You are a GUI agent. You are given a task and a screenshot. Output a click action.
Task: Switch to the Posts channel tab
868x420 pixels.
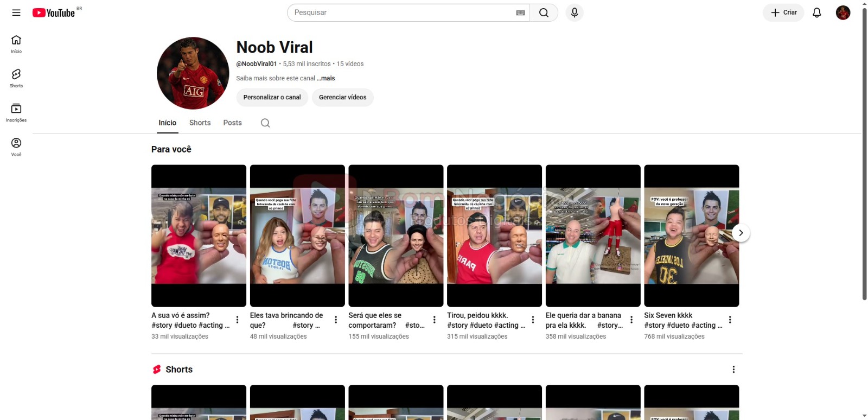pyautogui.click(x=233, y=123)
